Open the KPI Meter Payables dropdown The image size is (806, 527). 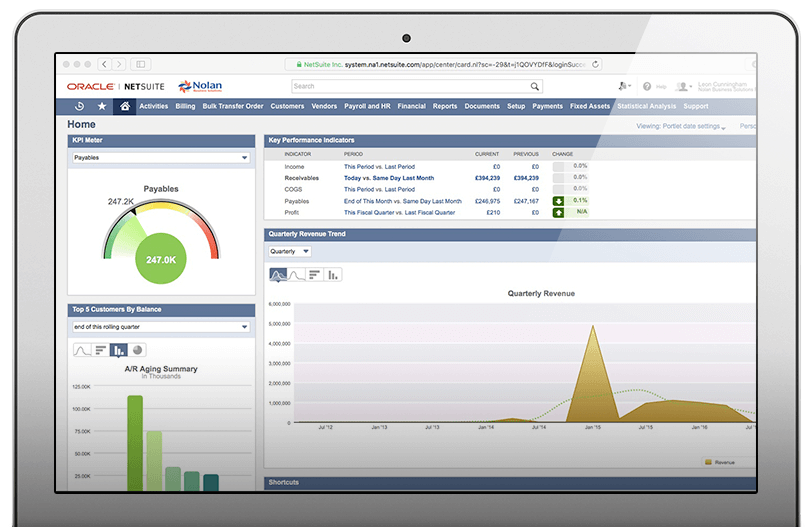pyautogui.click(x=160, y=157)
